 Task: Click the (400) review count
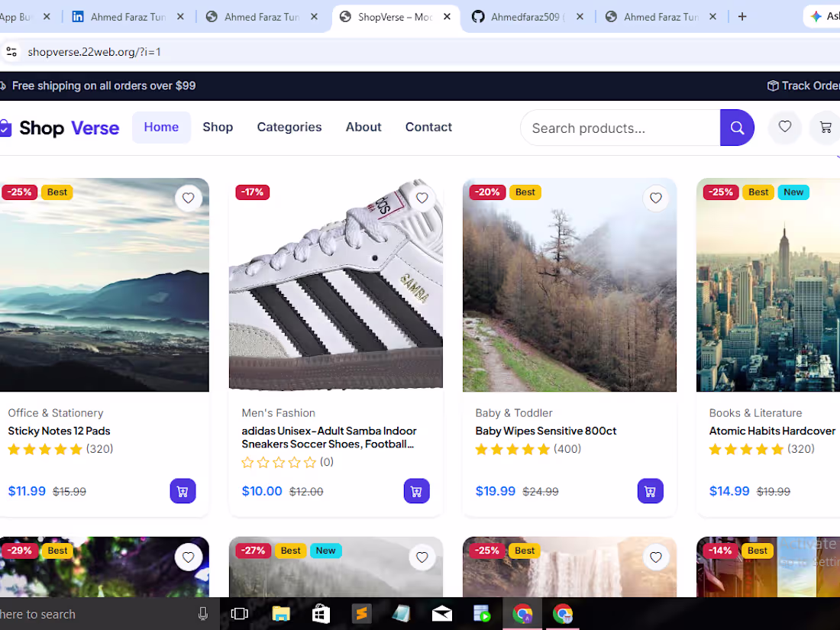point(567,449)
